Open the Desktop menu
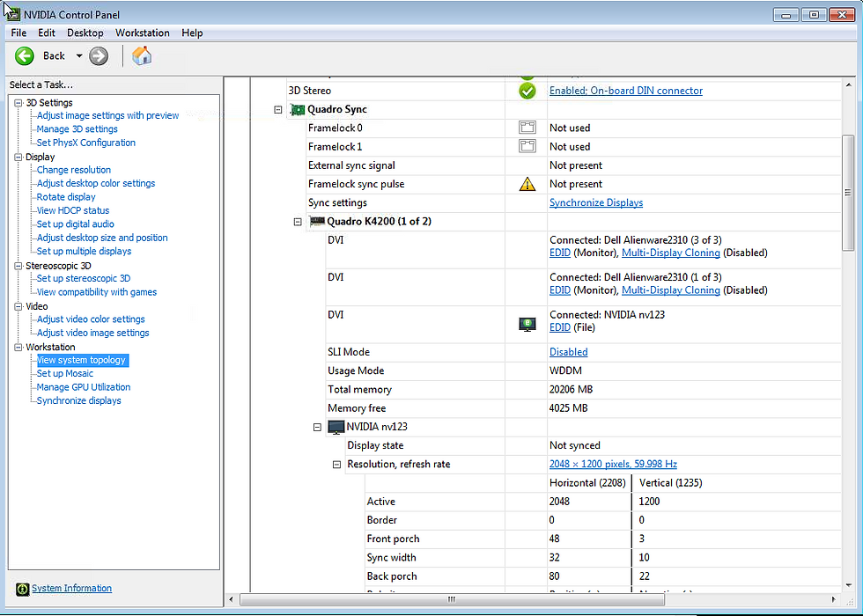863x616 pixels. point(85,33)
